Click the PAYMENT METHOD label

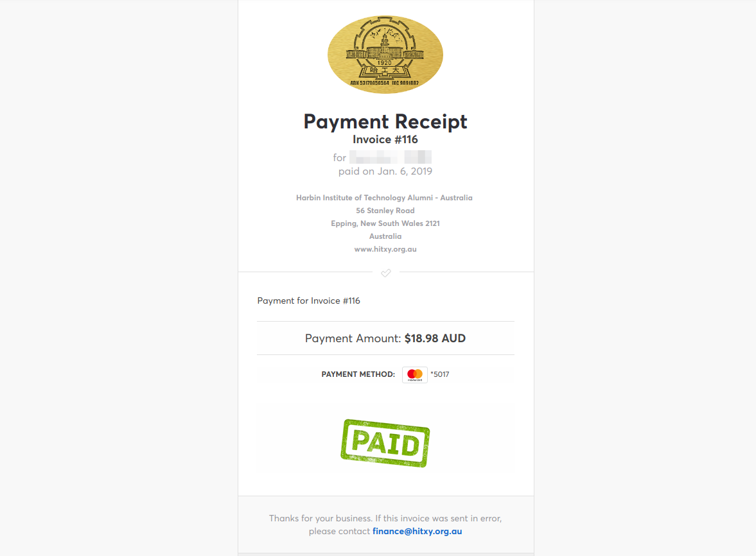click(x=358, y=374)
